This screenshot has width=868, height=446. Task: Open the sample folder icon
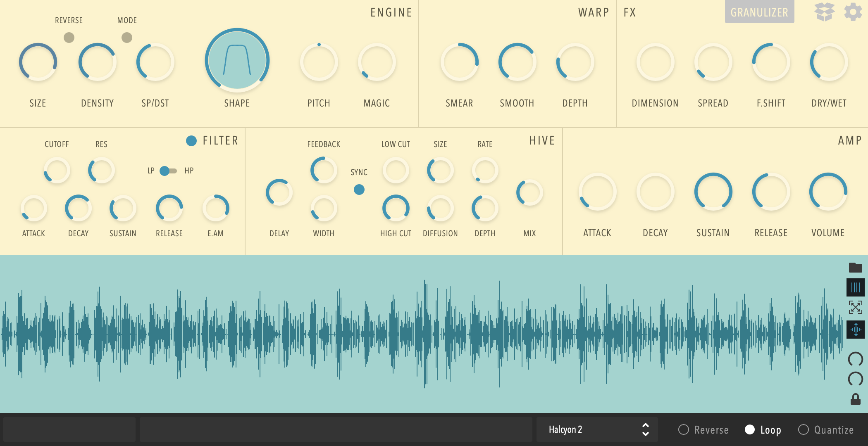click(855, 268)
